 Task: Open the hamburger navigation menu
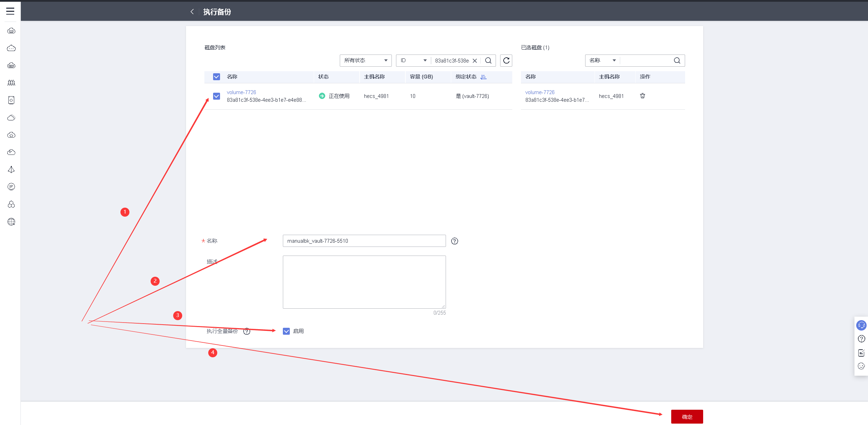[10, 11]
